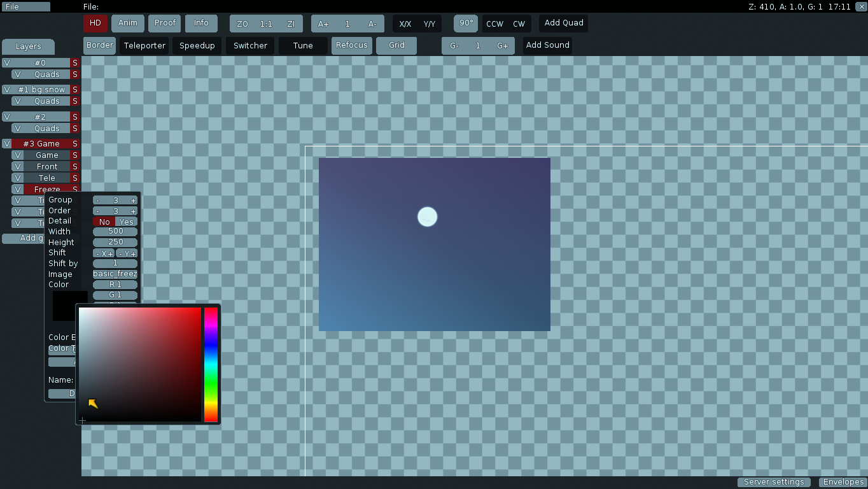Toggle HD high-detail mode
Screen dimensions: 868x489
point(95,23)
